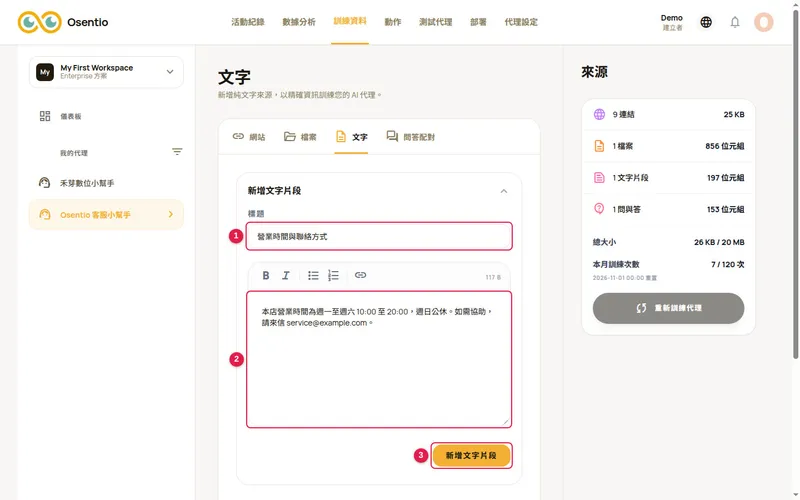
Task: Collapse the 新增文字片段 section
Action: pyautogui.click(x=504, y=191)
